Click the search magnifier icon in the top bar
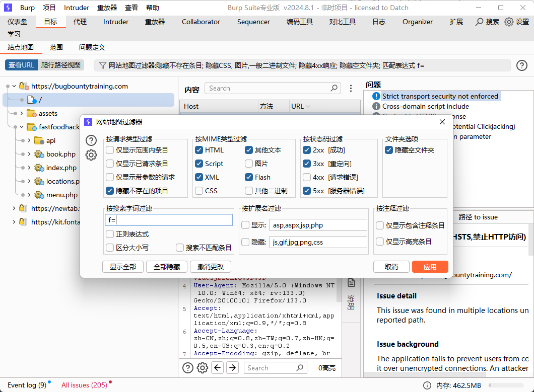 tap(479, 22)
